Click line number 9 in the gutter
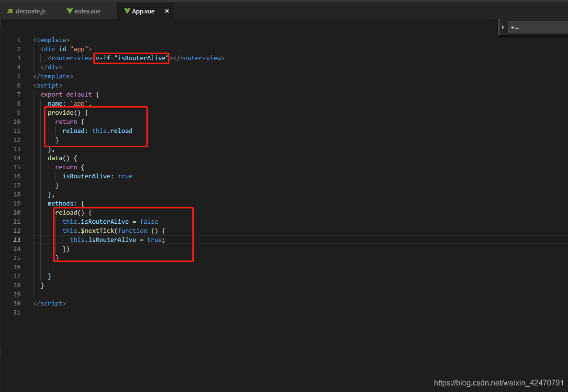This screenshot has width=568, height=392. (x=19, y=112)
